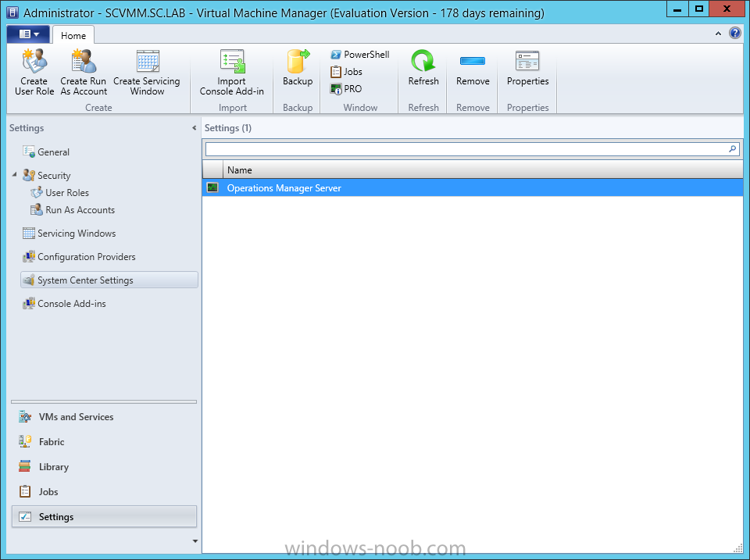The width and height of the screenshot is (750, 560).
Task: Click the Jobs clipboard icon in workspace pane
Action: tap(25, 491)
